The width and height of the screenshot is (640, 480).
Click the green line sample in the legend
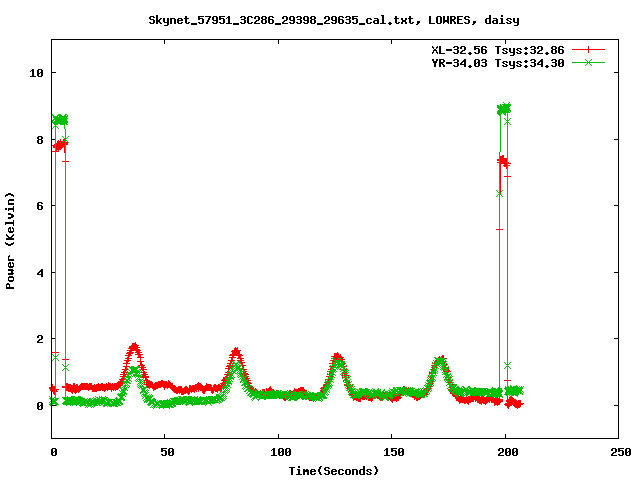tap(589, 62)
